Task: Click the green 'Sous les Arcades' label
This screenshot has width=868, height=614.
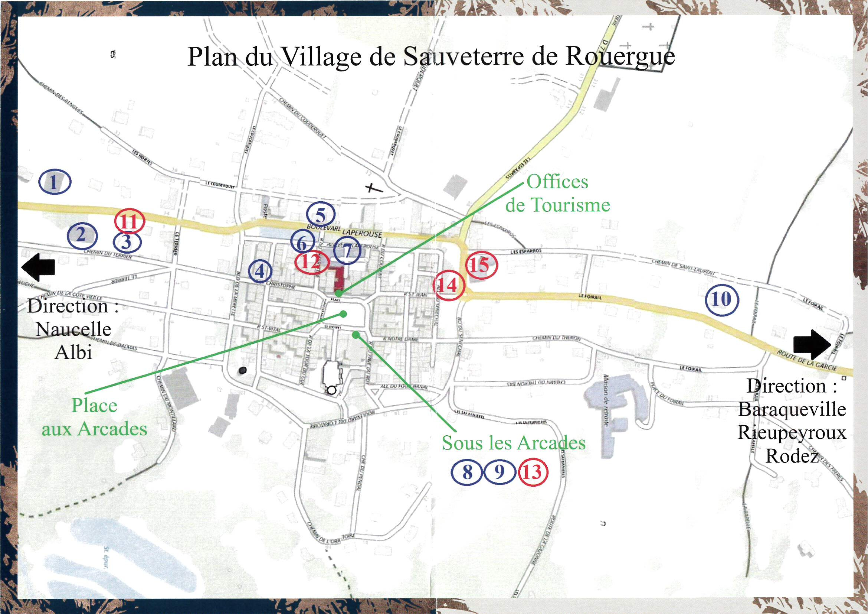Action: pyautogui.click(x=513, y=443)
